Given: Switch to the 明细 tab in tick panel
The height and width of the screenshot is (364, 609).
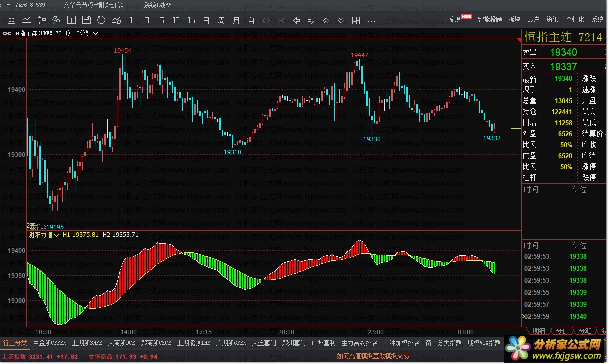Looking at the screenshot, I should (x=539, y=330).
